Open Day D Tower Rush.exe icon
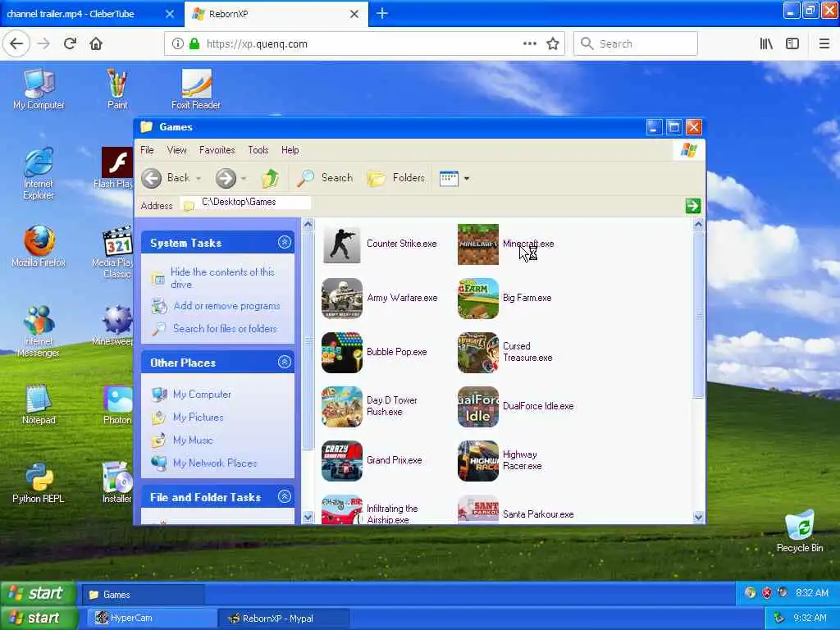This screenshot has width=840, height=630. (x=342, y=407)
